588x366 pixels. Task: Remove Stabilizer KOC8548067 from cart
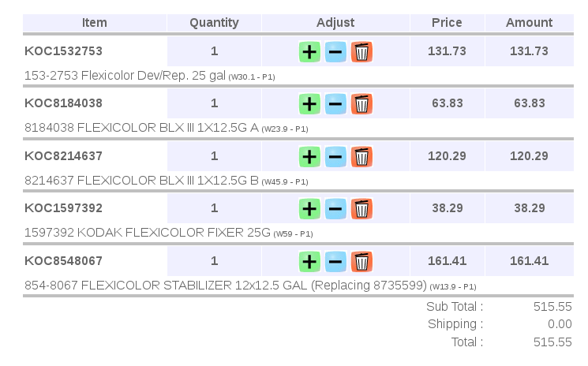(361, 261)
